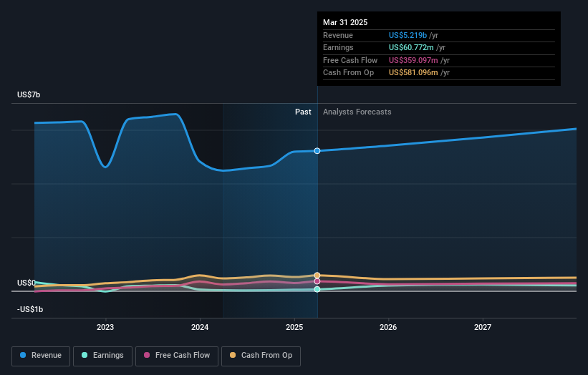This screenshot has width=588, height=375.
Task: Click the Cash From Op label in tooltip
Action: point(348,73)
